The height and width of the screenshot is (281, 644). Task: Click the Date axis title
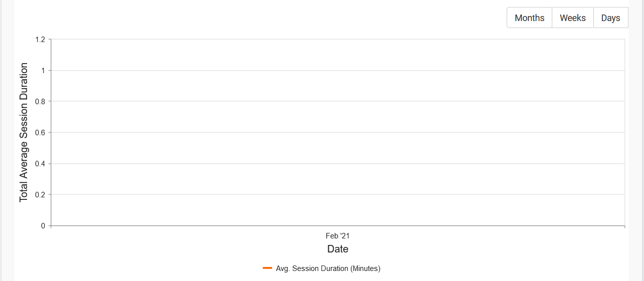[338, 249]
